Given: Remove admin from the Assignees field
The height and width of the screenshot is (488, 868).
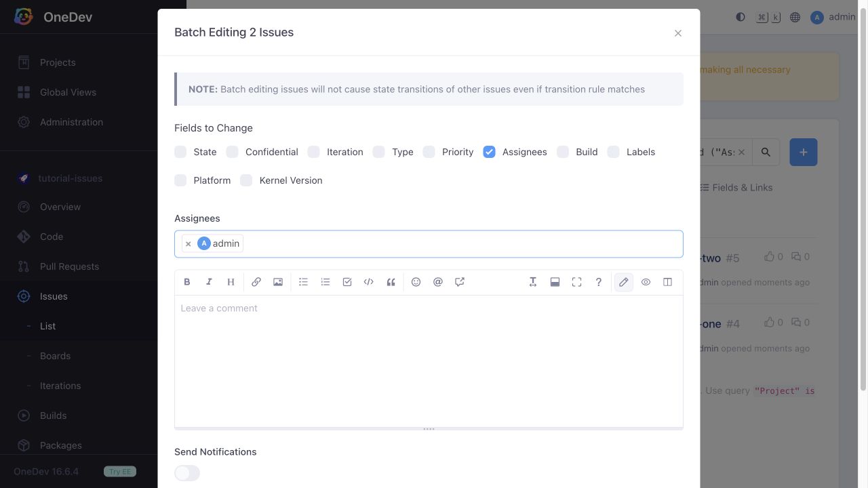Looking at the screenshot, I should coord(189,244).
